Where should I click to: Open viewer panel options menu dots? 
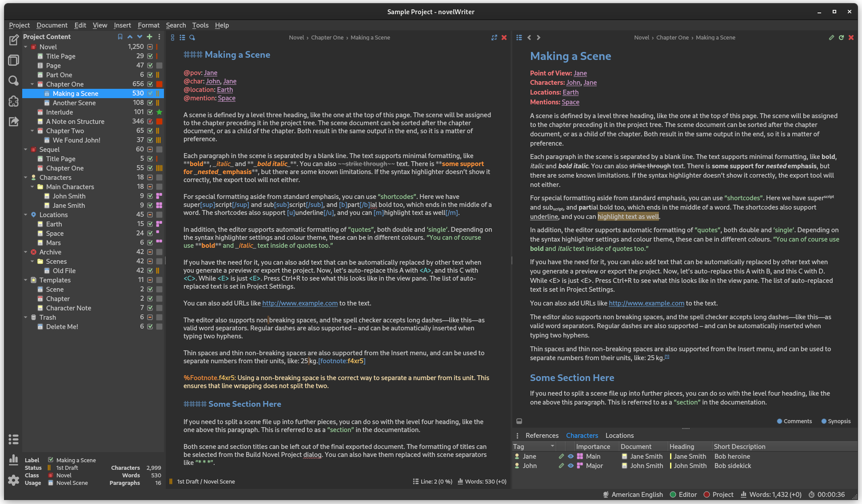(517, 436)
